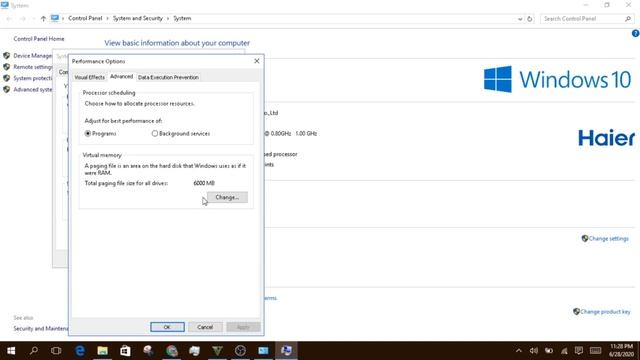640x360 pixels.
Task: Open the green V app on taskbar
Action: (218, 351)
